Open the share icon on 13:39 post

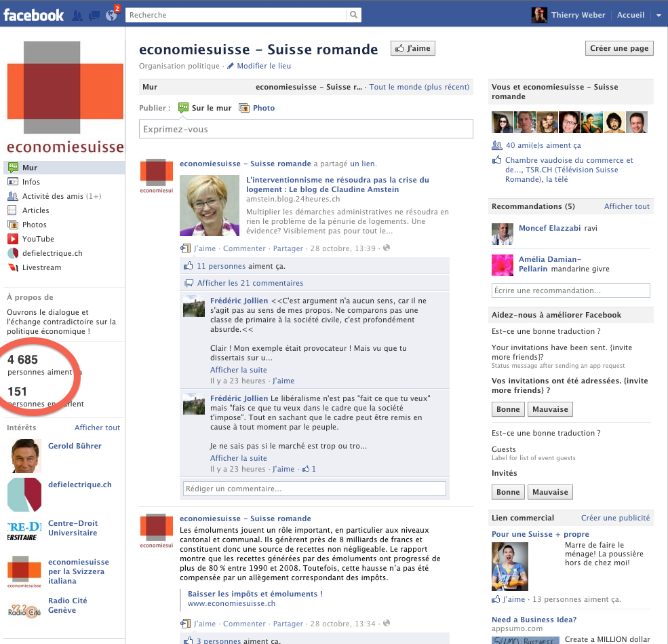pyautogui.click(x=185, y=248)
